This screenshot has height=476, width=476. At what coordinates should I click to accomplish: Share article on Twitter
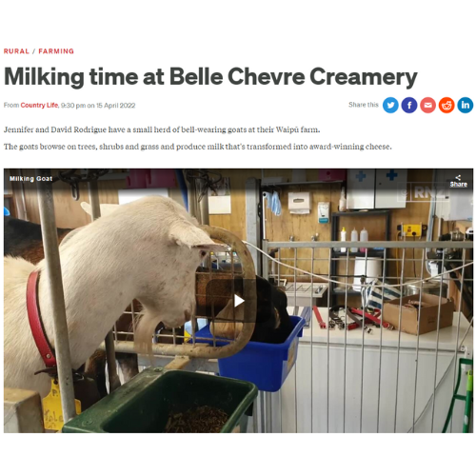click(390, 105)
